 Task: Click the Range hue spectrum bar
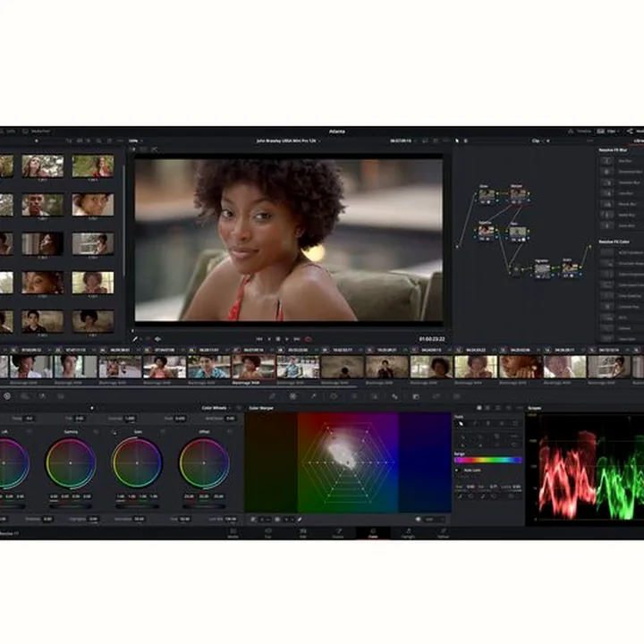(x=488, y=460)
